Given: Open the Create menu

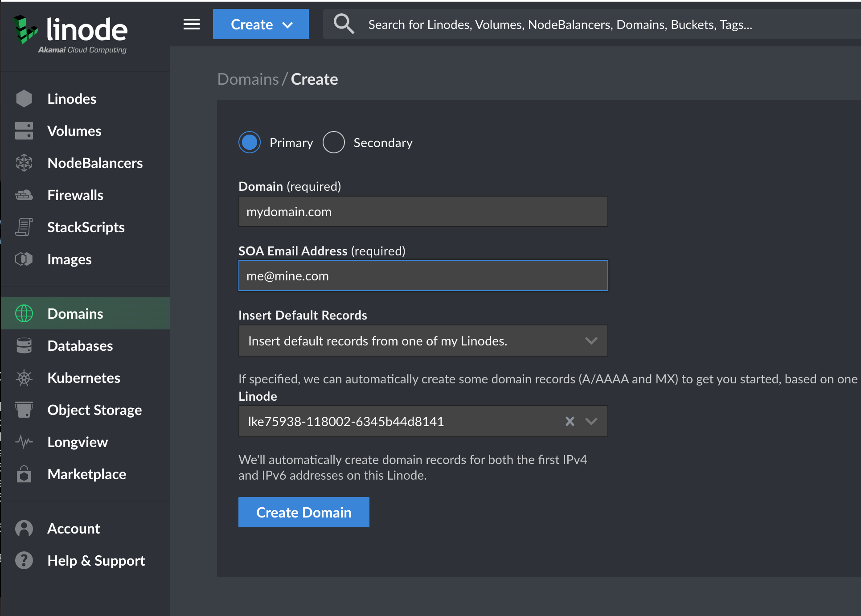Looking at the screenshot, I should point(261,24).
